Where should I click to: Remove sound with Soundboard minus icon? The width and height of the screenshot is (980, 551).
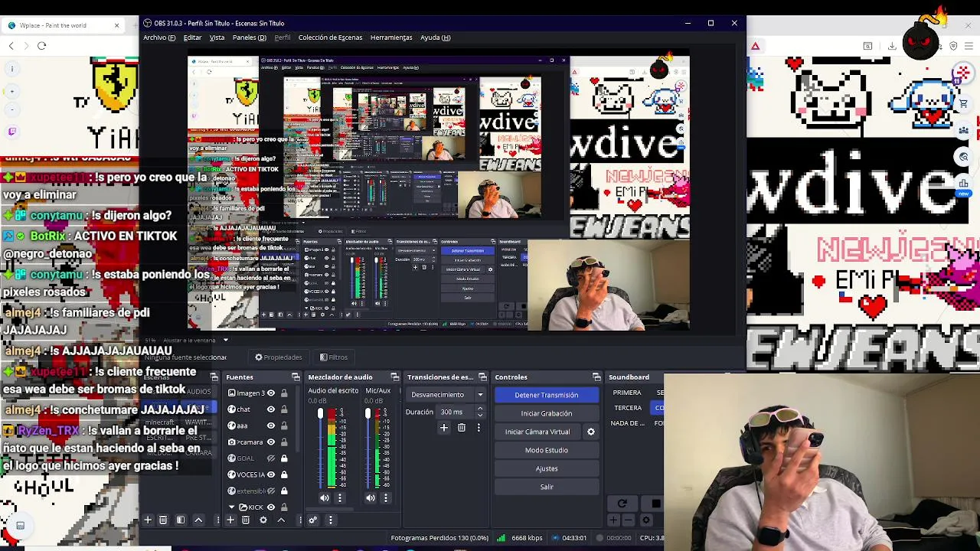pyautogui.click(x=629, y=520)
